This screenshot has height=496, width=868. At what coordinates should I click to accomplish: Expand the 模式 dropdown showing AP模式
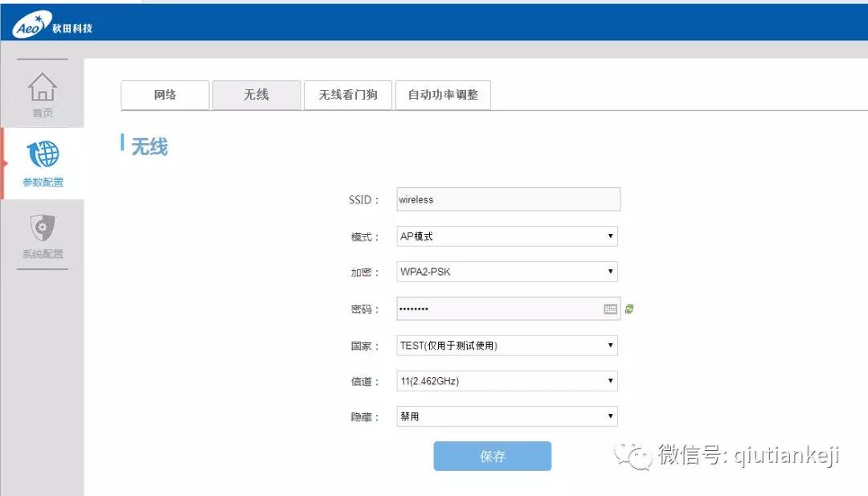(507, 236)
